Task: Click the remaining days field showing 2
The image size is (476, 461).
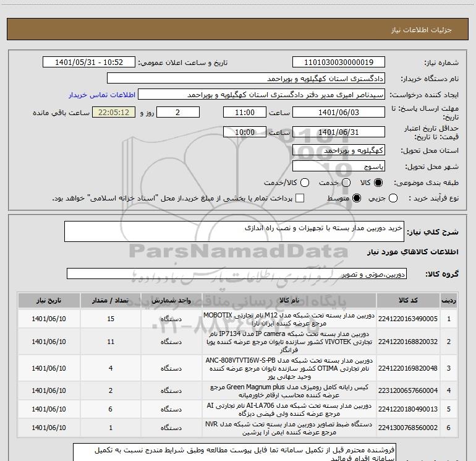Action: 178,113
